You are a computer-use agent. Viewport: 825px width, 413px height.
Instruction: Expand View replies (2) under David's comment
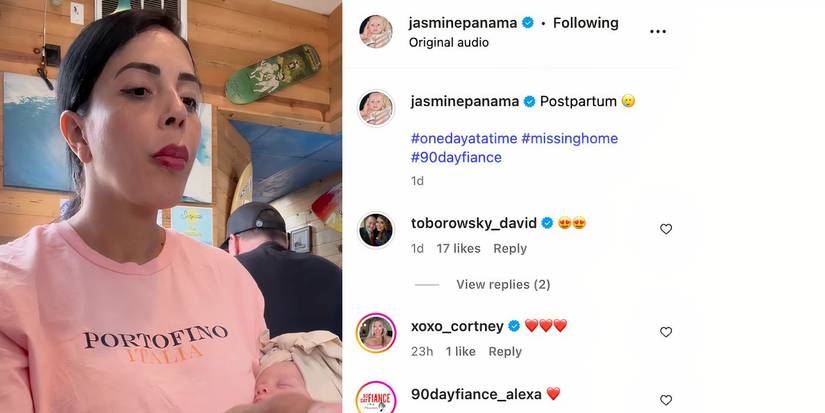(503, 285)
